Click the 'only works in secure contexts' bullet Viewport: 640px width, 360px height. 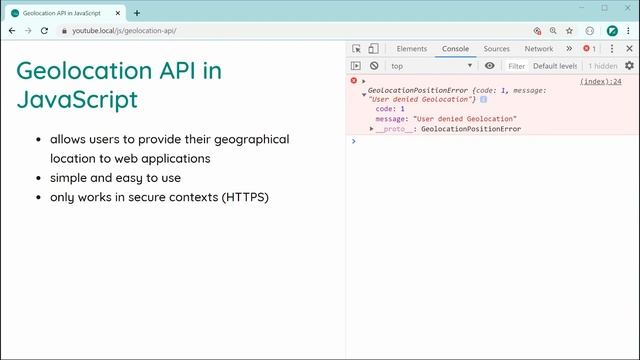(x=159, y=197)
